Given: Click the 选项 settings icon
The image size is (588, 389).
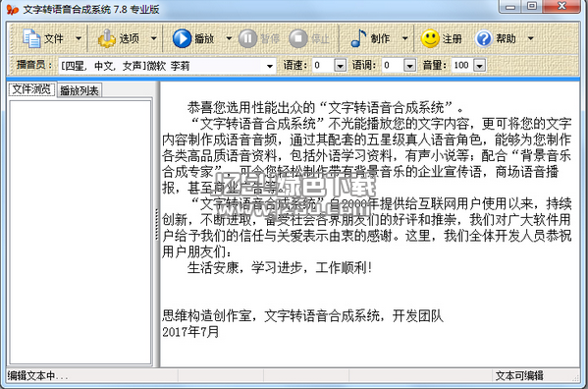Looking at the screenshot, I should [x=106, y=38].
